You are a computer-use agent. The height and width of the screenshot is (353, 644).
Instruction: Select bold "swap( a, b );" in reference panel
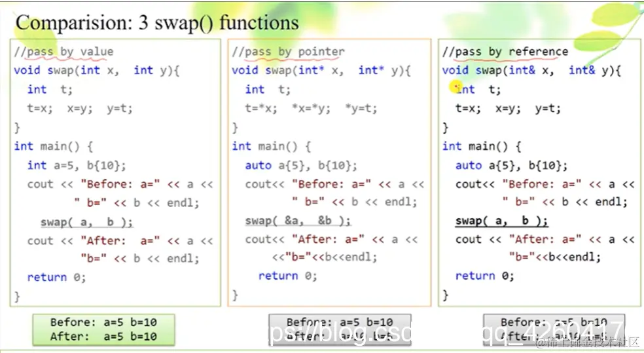click(x=501, y=221)
